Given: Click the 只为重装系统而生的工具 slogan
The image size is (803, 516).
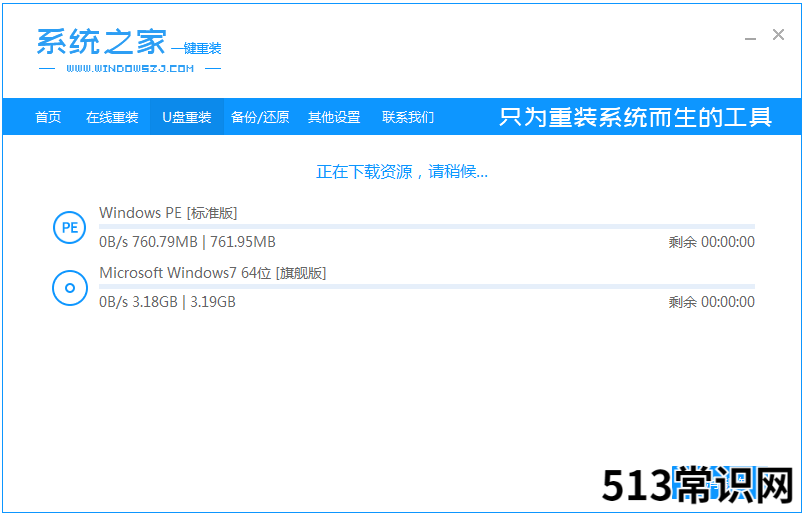Looking at the screenshot, I should (x=636, y=117).
